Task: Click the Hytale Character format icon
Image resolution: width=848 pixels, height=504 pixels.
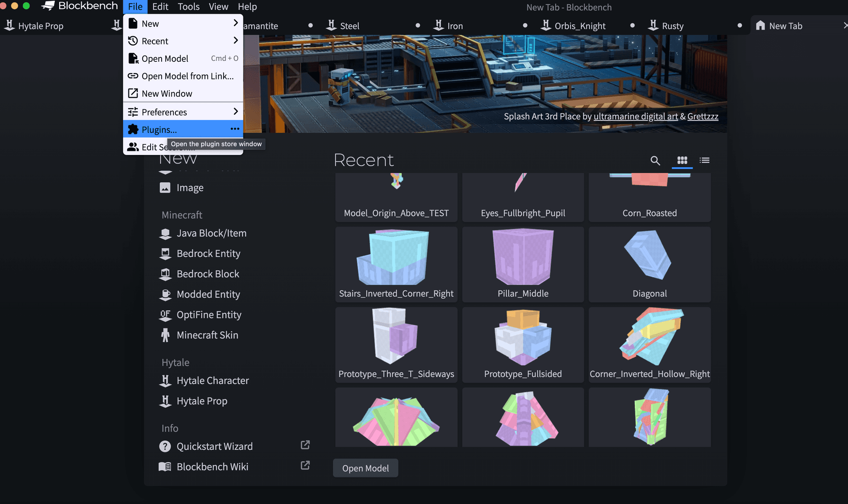Action: point(165,380)
